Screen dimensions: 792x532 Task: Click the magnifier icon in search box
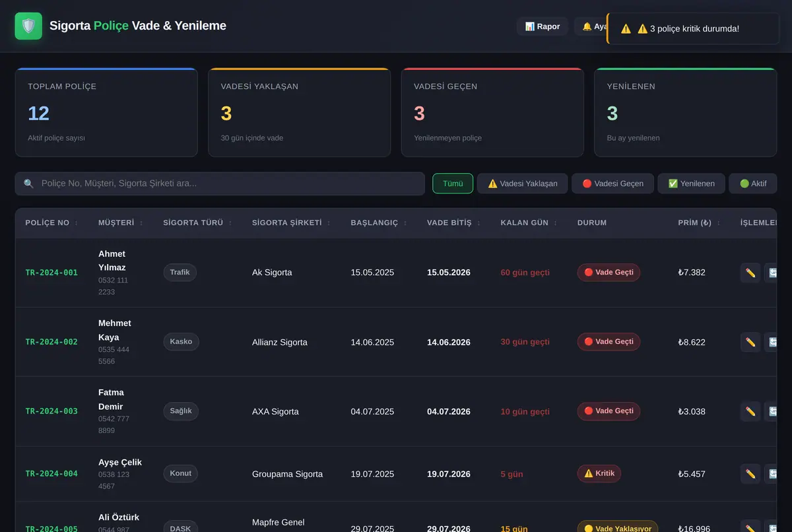pos(28,183)
